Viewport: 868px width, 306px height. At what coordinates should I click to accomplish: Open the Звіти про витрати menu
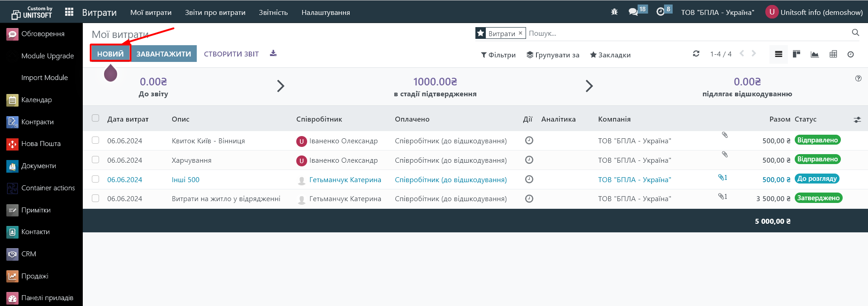pyautogui.click(x=215, y=13)
